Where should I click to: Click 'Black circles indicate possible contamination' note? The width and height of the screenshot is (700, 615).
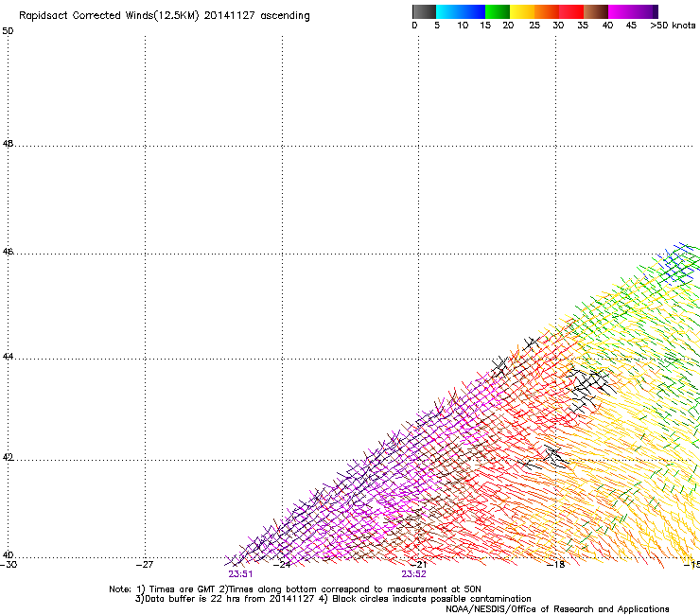click(431, 599)
